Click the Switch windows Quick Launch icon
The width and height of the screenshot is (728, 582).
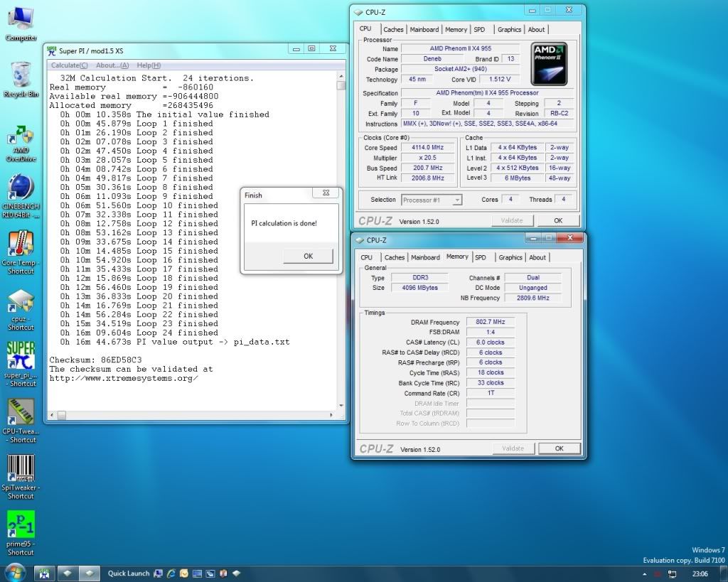click(210, 573)
